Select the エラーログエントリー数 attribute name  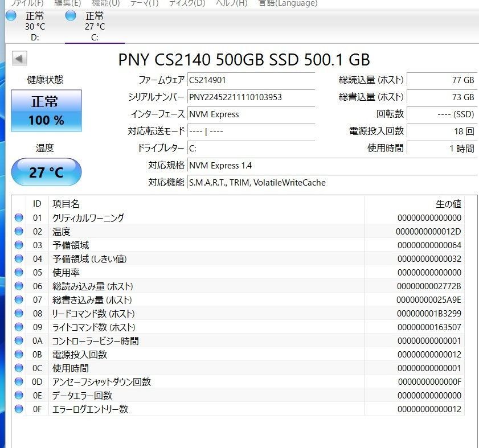point(90,409)
